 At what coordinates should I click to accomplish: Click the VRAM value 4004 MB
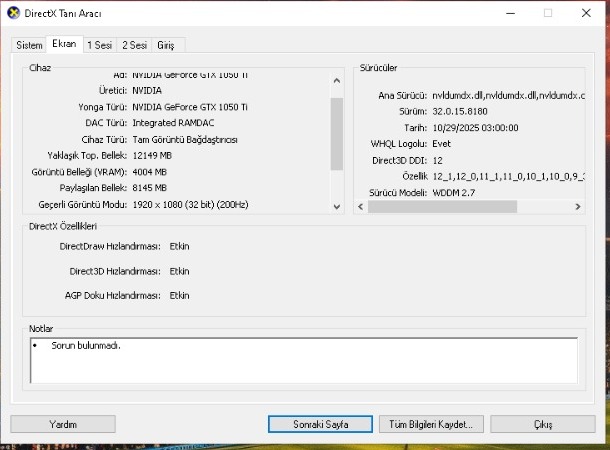(x=149, y=172)
